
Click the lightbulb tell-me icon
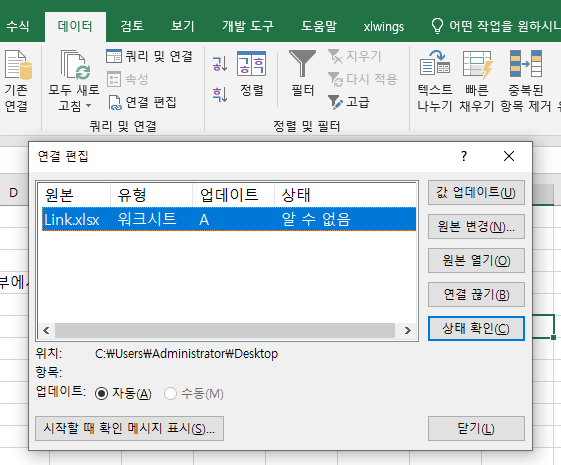[437, 26]
